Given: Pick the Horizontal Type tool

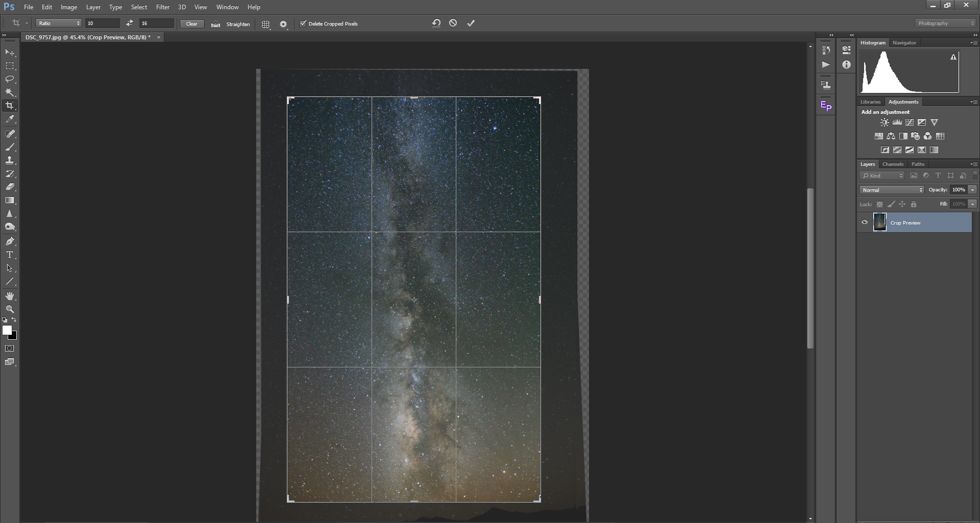Looking at the screenshot, I should [x=10, y=255].
